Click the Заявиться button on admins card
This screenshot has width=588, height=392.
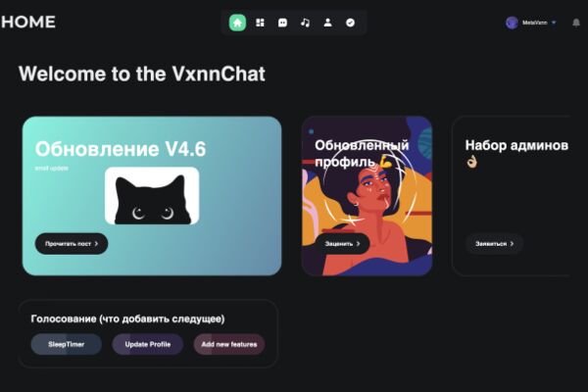(x=494, y=244)
